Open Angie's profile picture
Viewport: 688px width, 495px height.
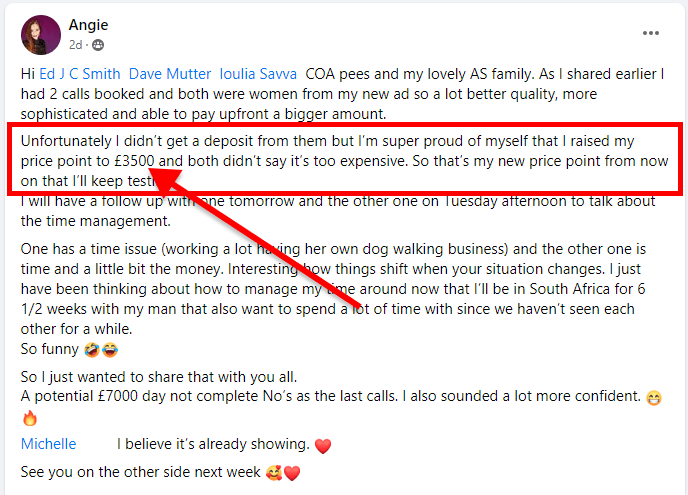(x=40, y=35)
